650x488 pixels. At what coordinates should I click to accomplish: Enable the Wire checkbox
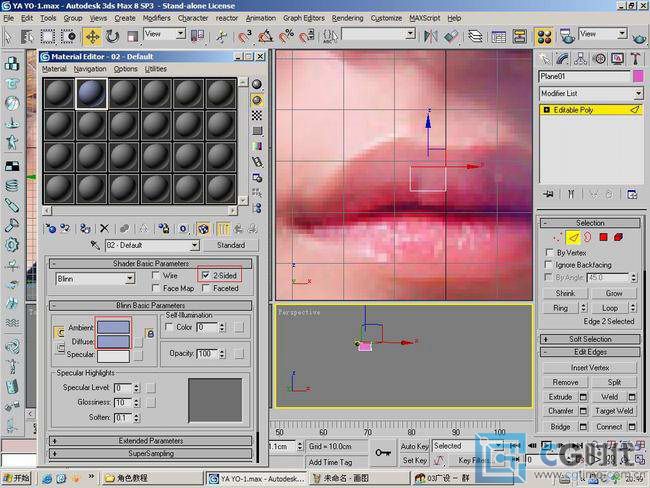156,275
